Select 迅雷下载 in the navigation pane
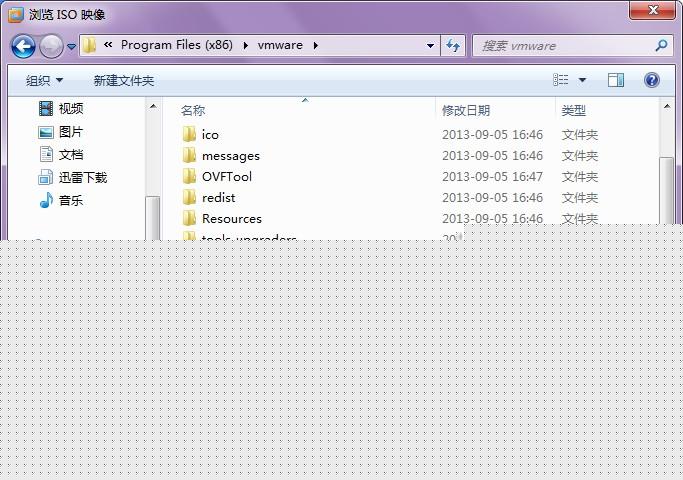The height and width of the screenshot is (480, 683). pos(83,178)
